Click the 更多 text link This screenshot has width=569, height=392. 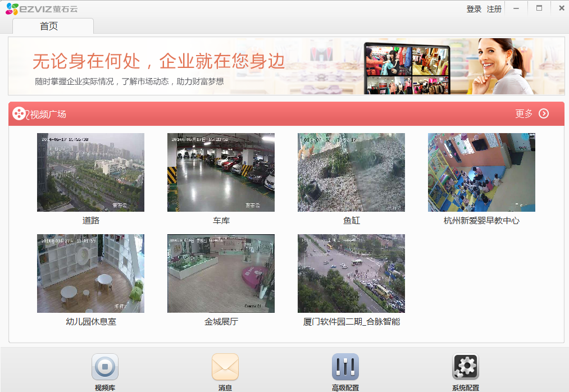click(x=524, y=113)
